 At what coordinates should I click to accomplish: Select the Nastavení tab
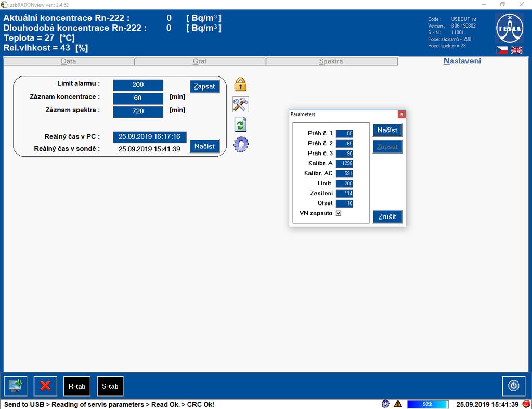[462, 61]
